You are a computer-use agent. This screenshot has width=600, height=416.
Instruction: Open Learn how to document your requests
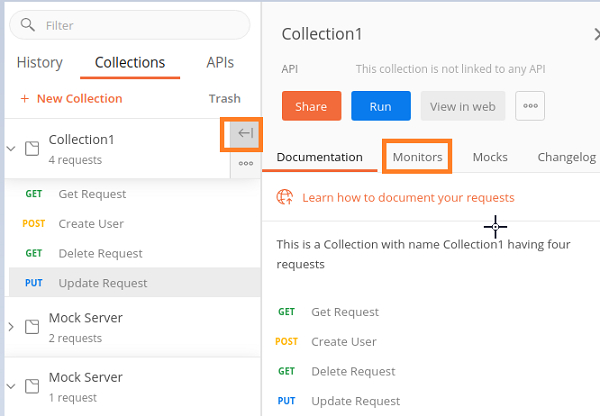(x=408, y=198)
